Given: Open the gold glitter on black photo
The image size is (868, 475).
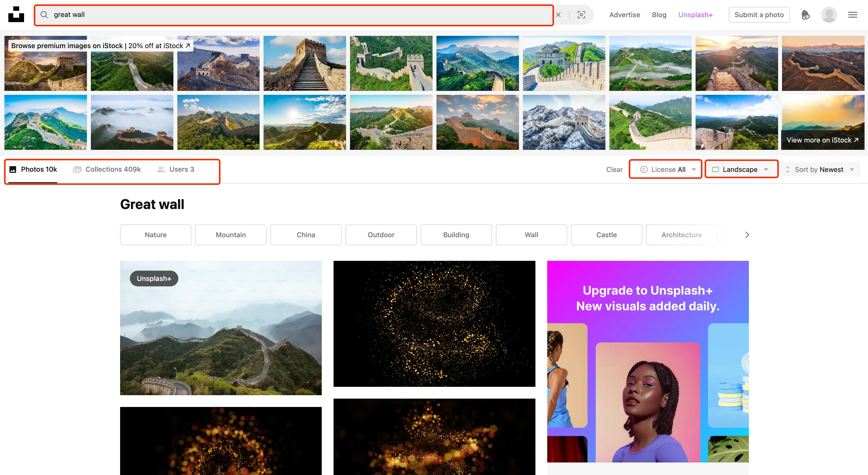Looking at the screenshot, I should [x=434, y=324].
